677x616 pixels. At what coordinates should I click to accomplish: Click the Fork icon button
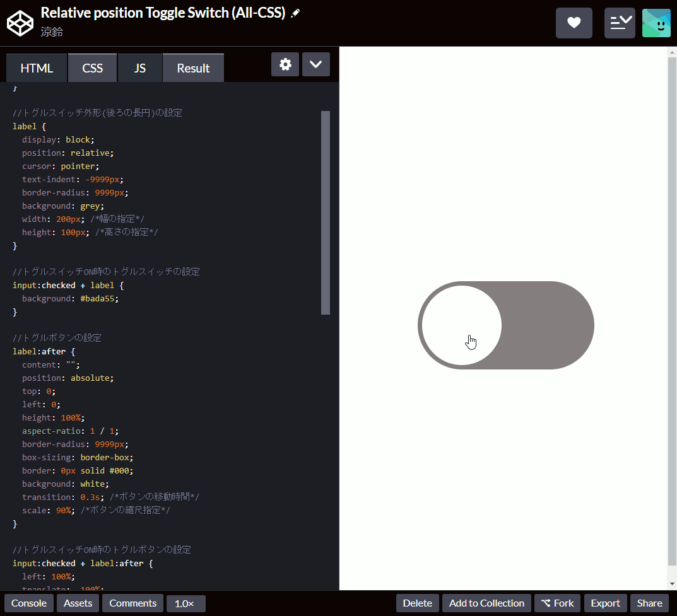coord(557,603)
